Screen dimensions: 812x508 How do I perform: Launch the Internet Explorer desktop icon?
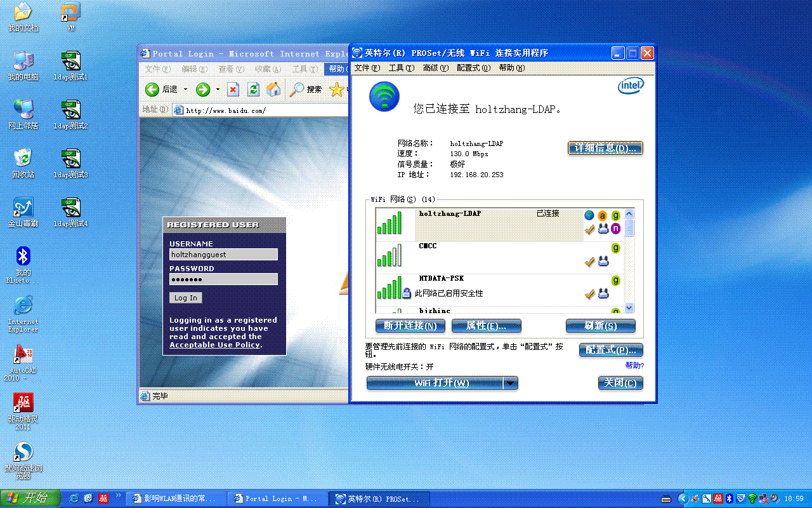(23, 314)
